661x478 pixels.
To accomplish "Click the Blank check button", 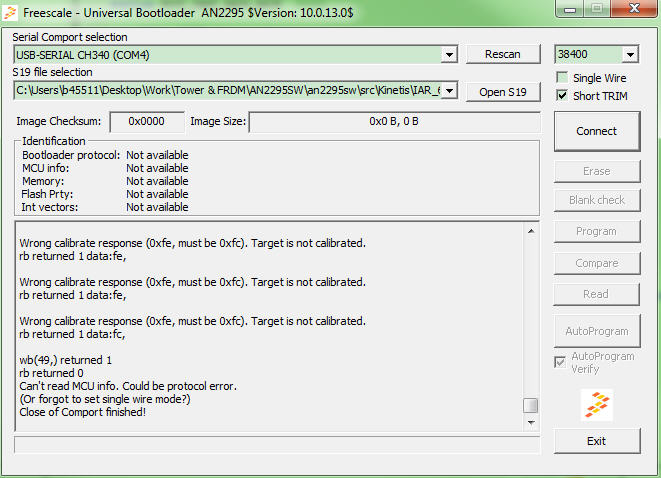I will (597, 200).
